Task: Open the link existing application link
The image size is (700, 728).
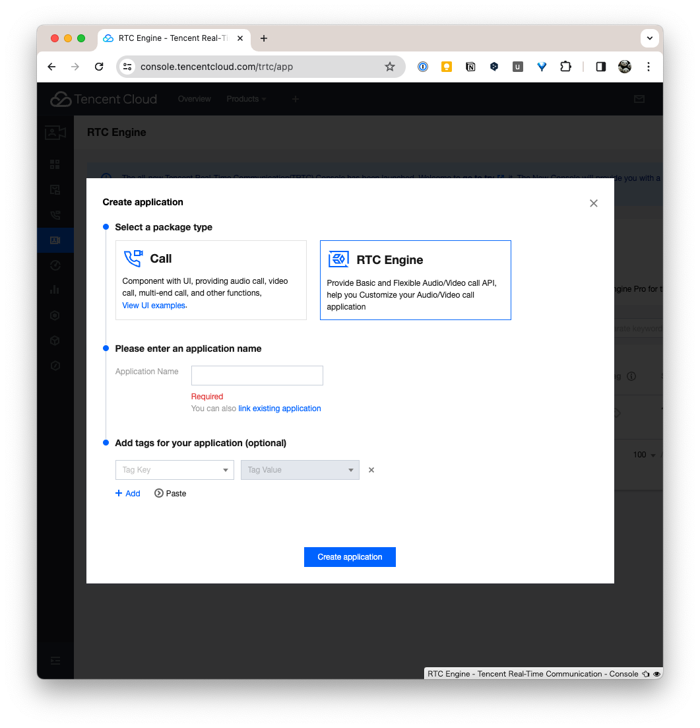Action: point(280,409)
